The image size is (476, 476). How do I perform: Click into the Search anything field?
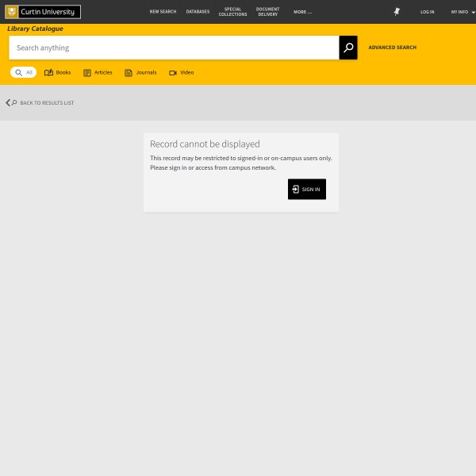point(175,48)
